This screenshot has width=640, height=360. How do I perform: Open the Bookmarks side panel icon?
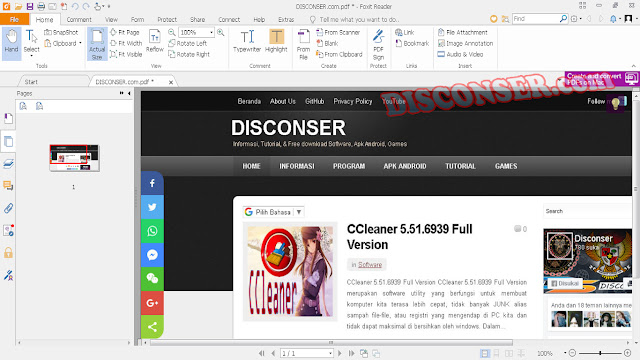[x=8, y=119]
